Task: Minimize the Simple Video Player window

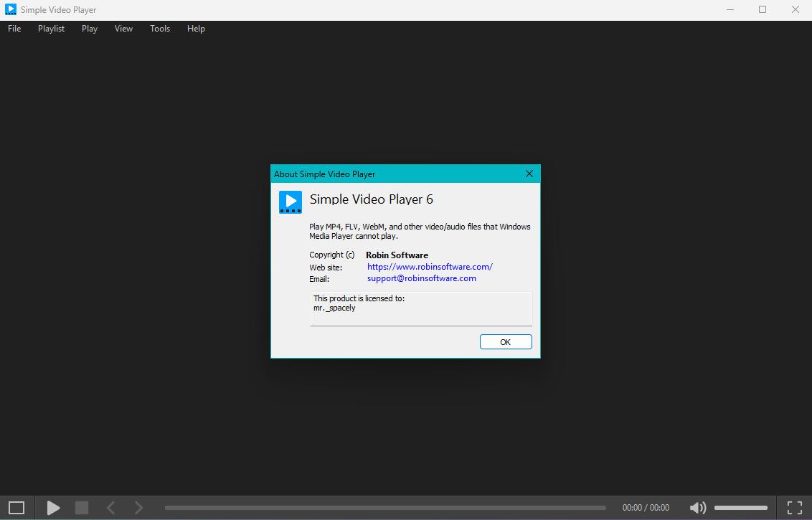Action: (x=730, y=9)
